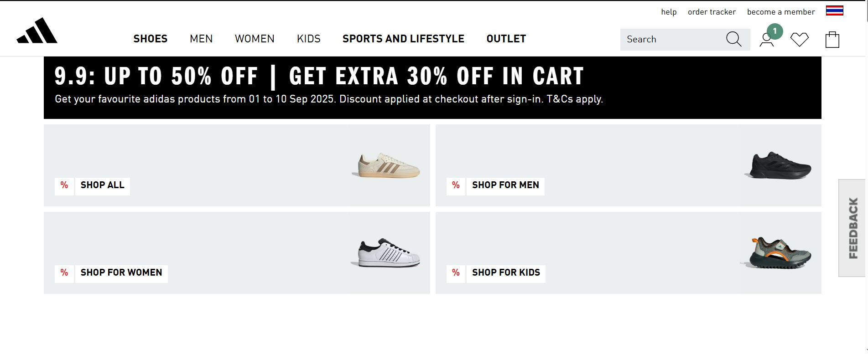Screen dimensions: 868x354
Task: Open the SHOES menu
Action: point(151,39)
